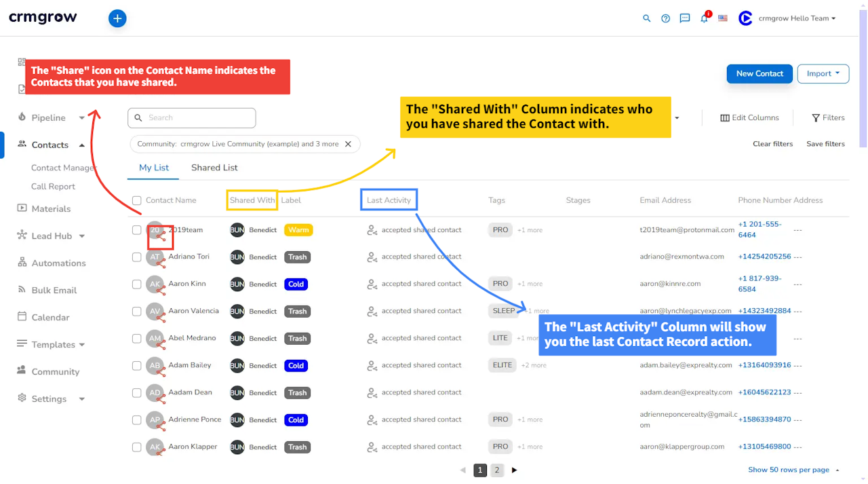Click Clear filters
The height and width of the screenshot is (484, 868).
772,144
